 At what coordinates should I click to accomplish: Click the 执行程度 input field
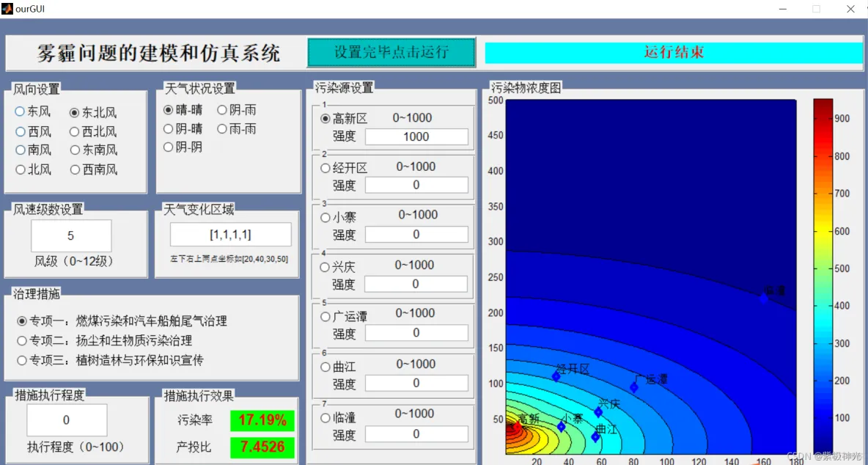[67, 420]
